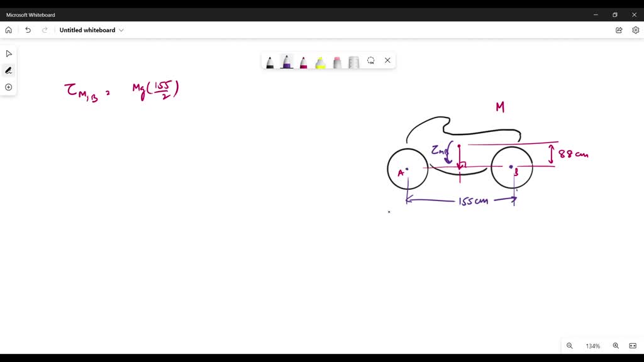Redo the last action

point(44,30)
